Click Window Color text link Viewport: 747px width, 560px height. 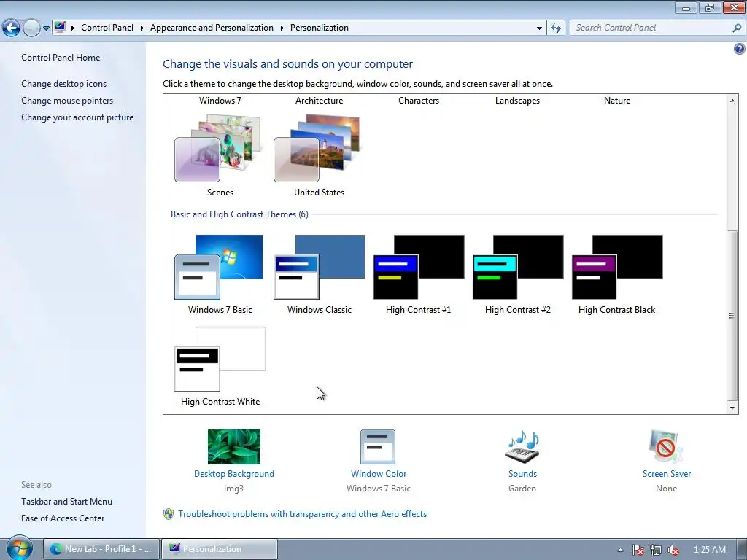[379, 474]
